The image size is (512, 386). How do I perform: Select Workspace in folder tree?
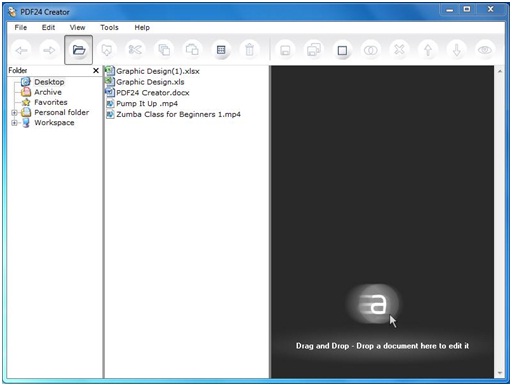click(54, 123)
